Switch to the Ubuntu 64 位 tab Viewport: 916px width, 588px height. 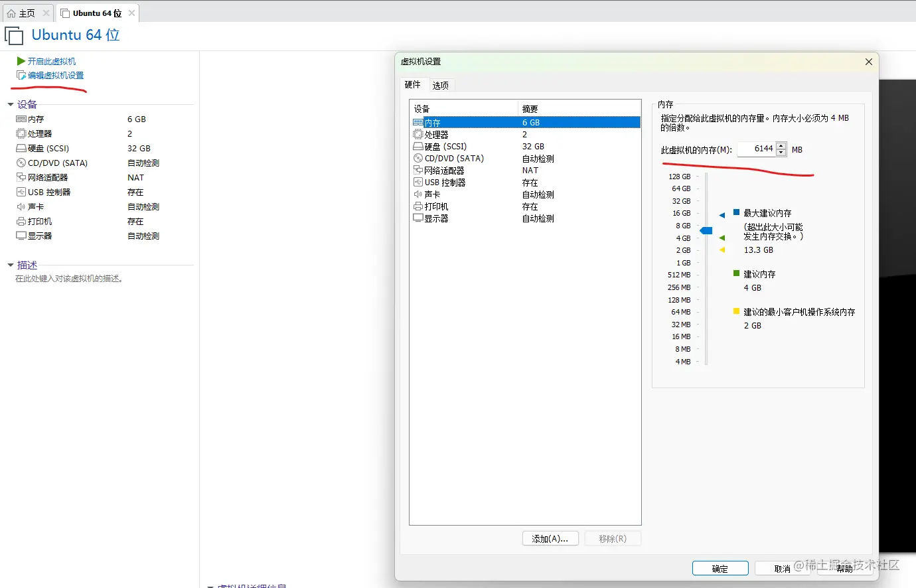98,13
